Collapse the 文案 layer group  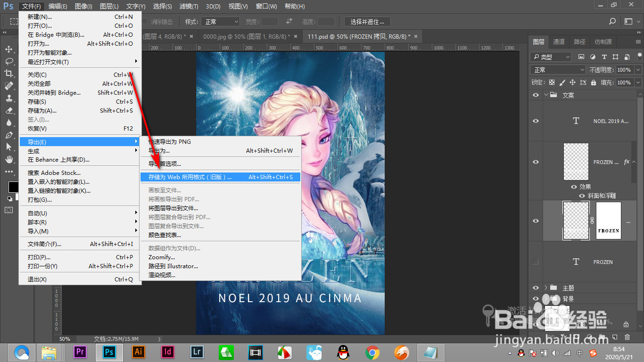[546, 95]
